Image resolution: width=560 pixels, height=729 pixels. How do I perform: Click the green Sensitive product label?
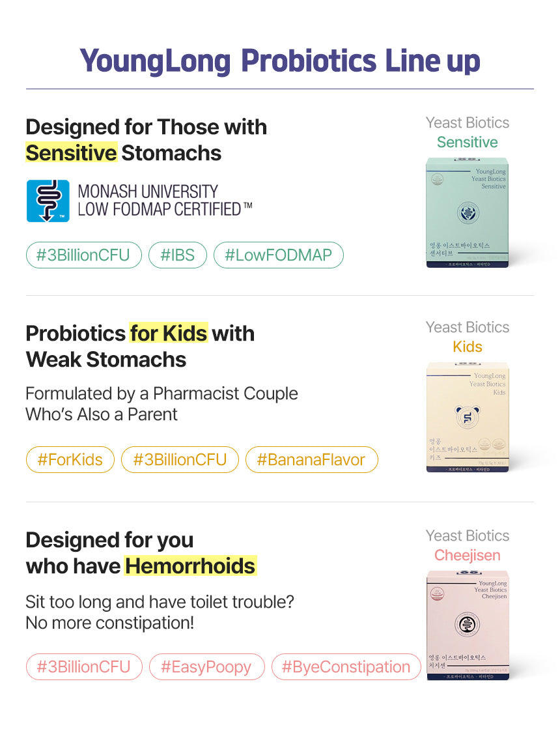468,142
